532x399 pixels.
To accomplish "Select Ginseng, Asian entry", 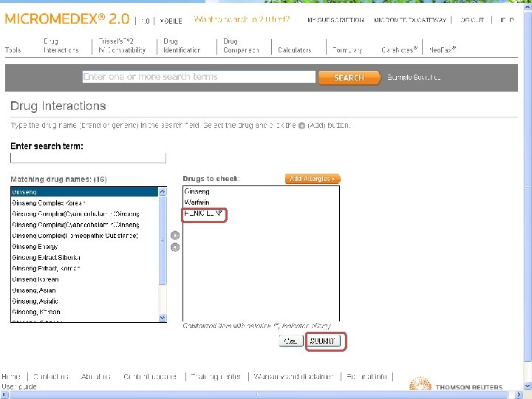I will coord(84,290).
